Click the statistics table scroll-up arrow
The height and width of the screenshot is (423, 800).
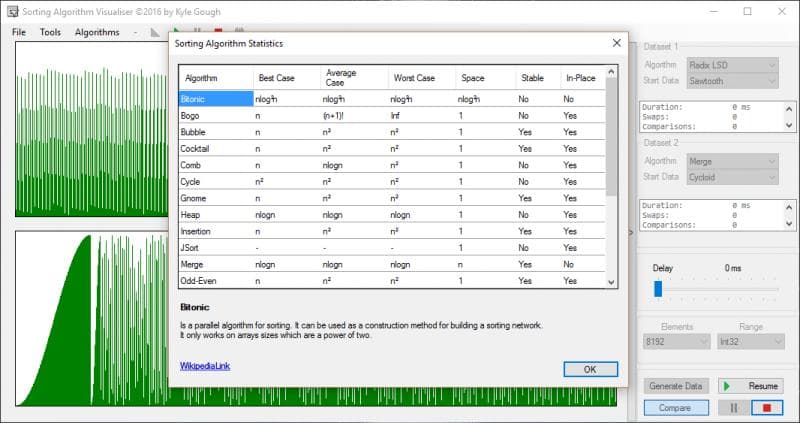click(x=612, y=72)
